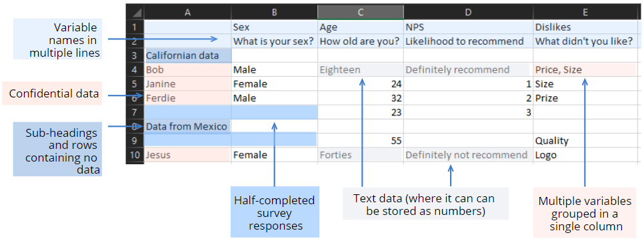The image size is (644, 245).
Task: Click 'Male' in Ferdie's row
Action: [275, 98]
